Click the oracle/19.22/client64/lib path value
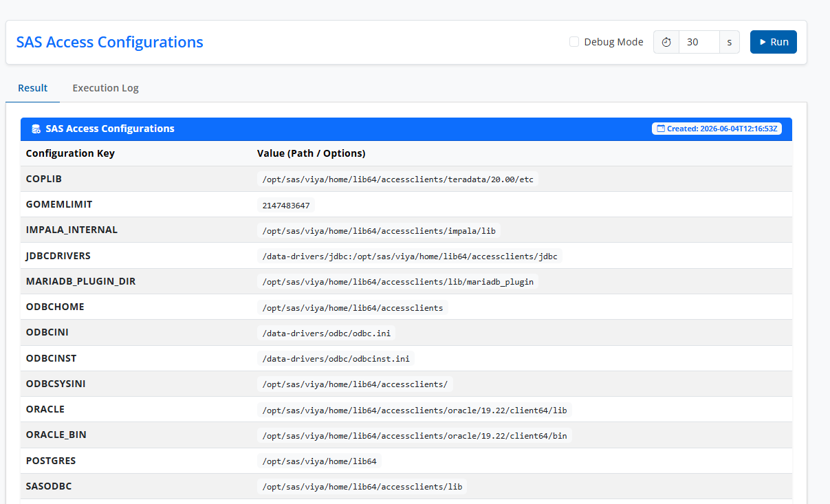 pyautogui.click(x=415, y=410)
